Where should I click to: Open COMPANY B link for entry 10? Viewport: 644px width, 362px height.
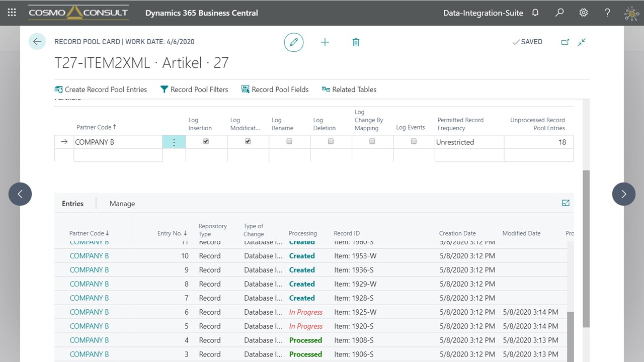89,256
